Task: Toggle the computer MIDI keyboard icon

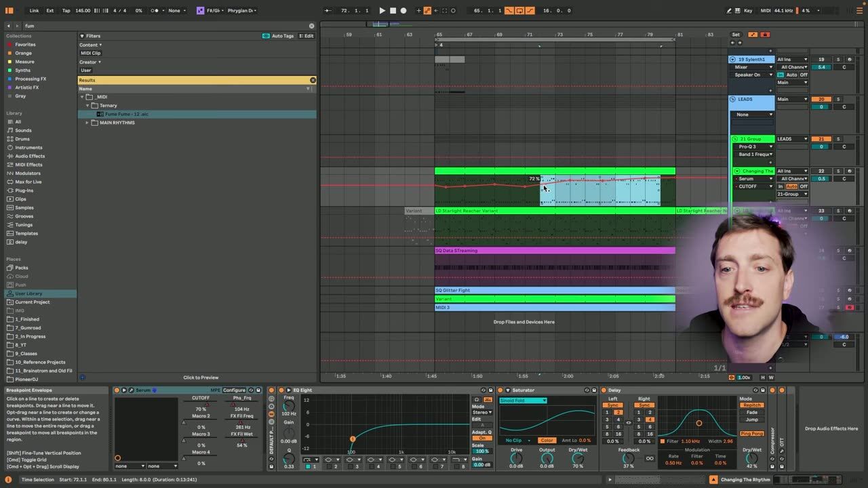Action: click(738, 10)
